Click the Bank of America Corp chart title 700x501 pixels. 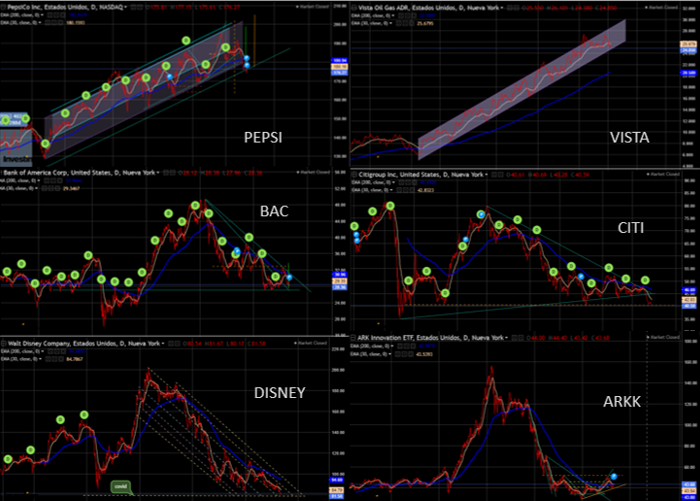pyautogui.click(x=79, y=172)
